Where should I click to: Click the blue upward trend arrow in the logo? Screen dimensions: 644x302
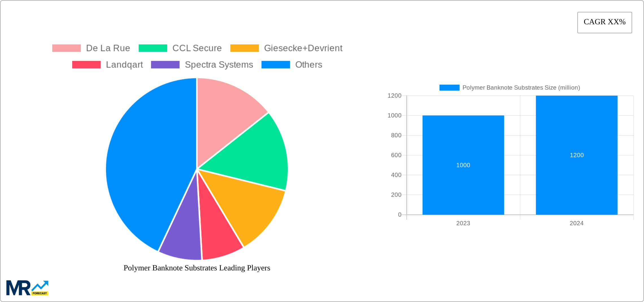point(40,285)
